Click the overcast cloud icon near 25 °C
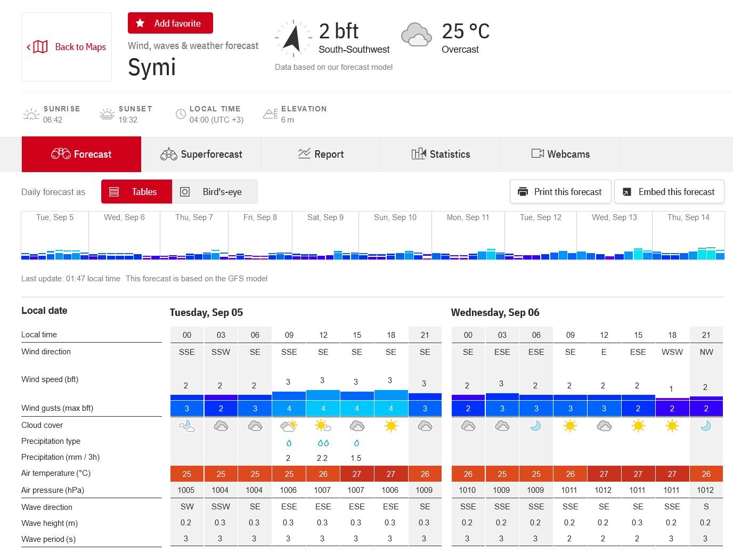 pyautogui.click(x=416, y=35)
